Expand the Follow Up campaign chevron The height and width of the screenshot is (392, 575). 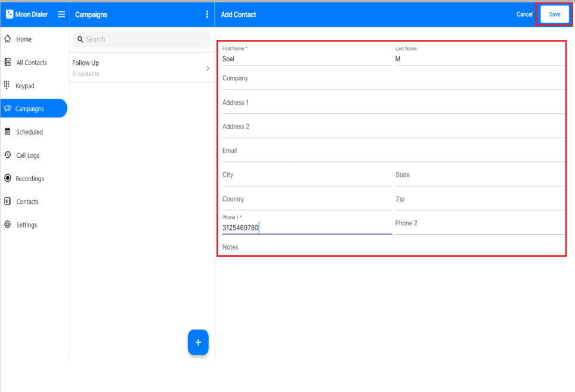coord(208,69)
